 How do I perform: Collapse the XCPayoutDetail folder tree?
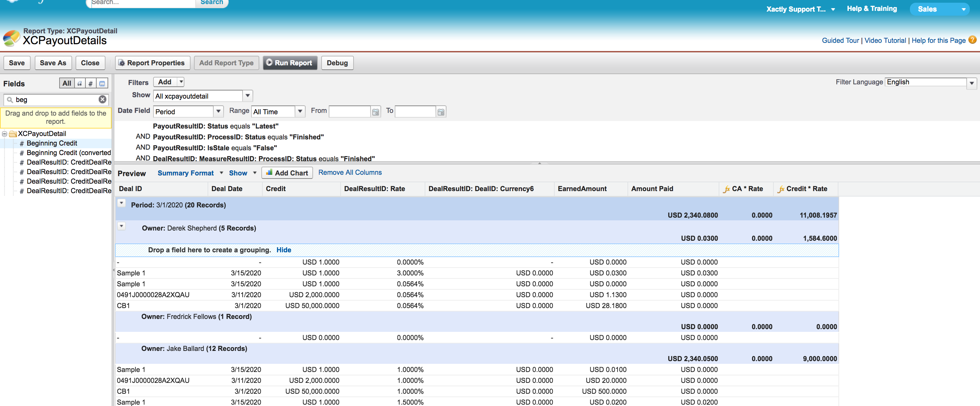[x=4, y=133]
